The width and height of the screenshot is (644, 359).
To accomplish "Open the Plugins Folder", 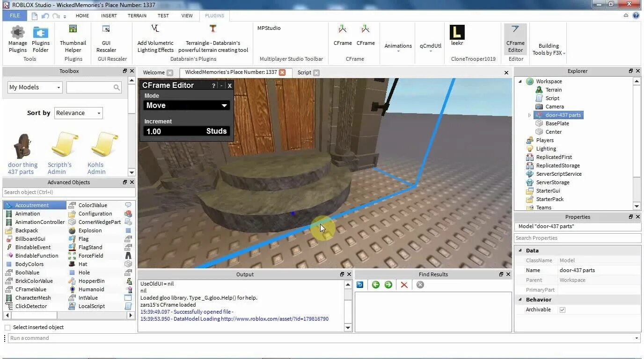I will pos(41,39).
